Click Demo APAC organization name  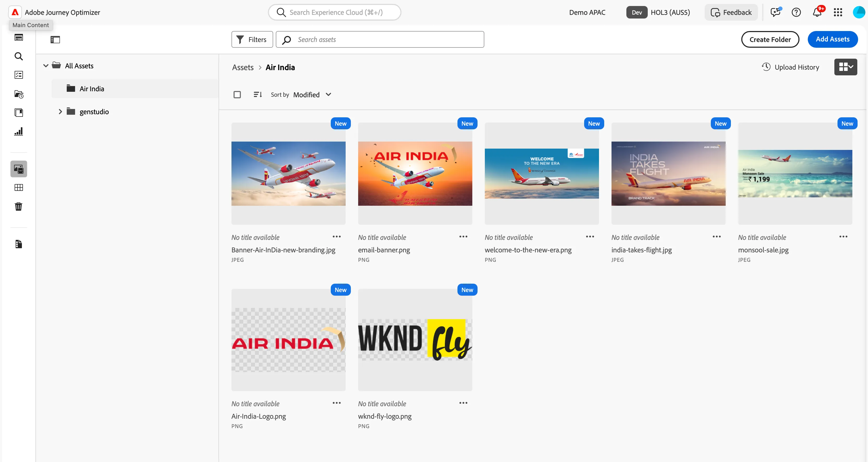click(587, 13)
